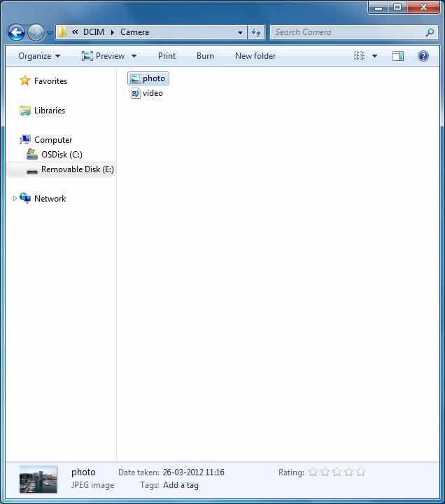Toggle the preview pane icon
This screenshot has height=504, width=445.
tap(398, 56)
